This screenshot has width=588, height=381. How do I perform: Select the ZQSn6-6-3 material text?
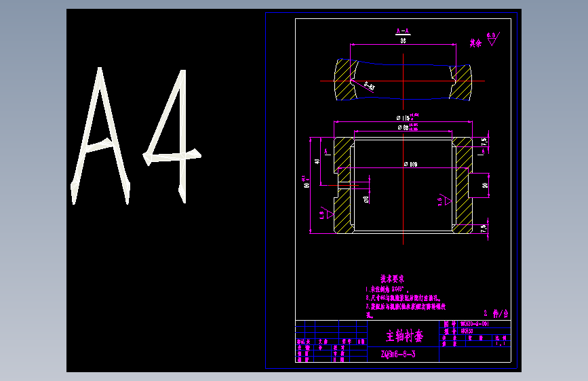click(x=398, y=354)
